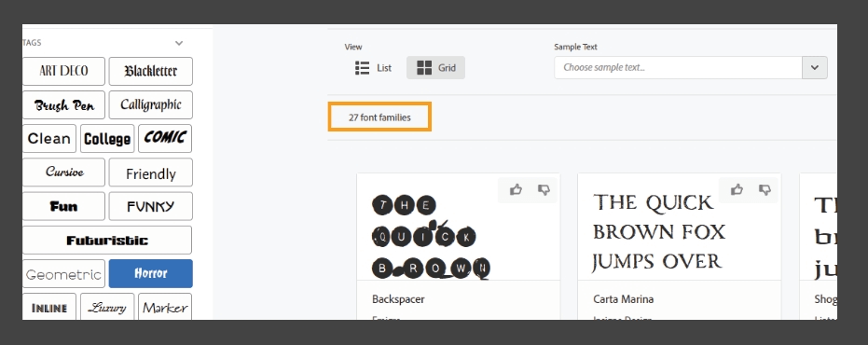Dislike the Carta Marina font
The height and width of the screenshot is (345, 868).
coord(765,190)
